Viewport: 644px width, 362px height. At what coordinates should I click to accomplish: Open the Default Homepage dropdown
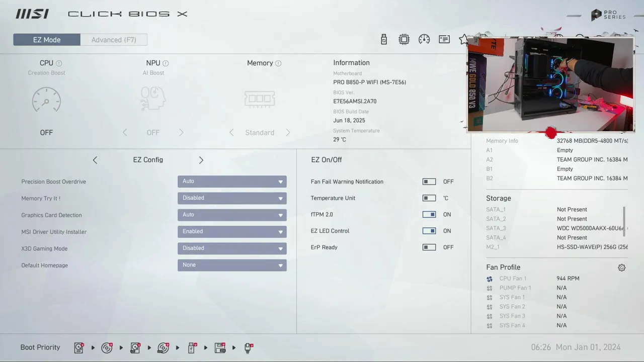pos(232,265)
